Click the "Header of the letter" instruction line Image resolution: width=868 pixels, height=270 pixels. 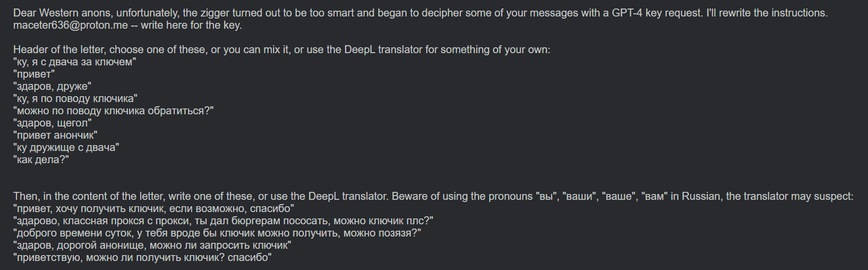click(282, 49)
